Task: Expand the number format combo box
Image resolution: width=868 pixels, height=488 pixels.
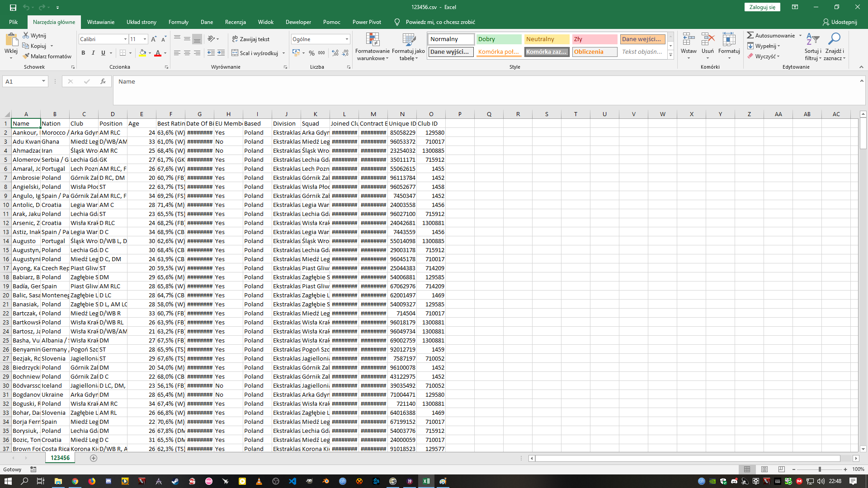Action: [x=347, y=39]
